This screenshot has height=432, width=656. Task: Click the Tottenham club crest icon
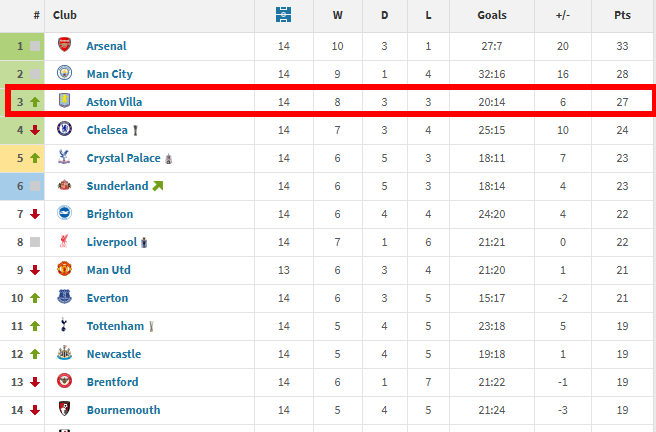(x=65, y=326)
